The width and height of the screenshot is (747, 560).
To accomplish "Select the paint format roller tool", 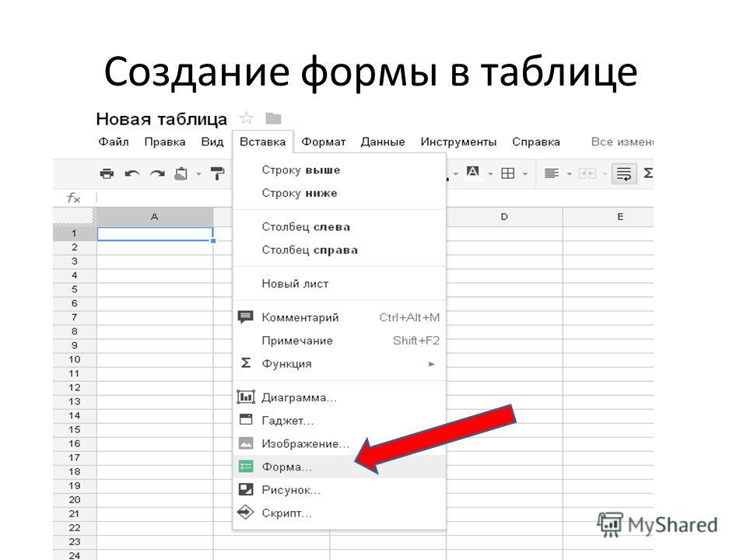I will click(217, 173).
